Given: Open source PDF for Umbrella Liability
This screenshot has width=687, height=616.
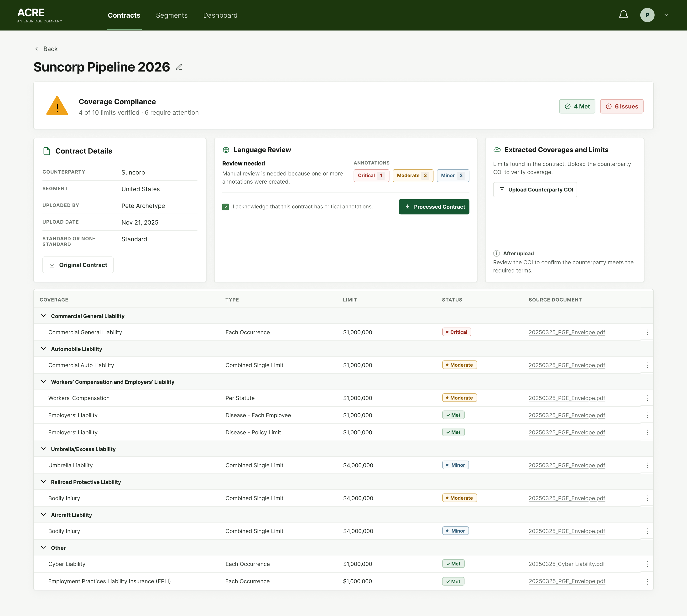Looking at the screenshot, I should coord(567,465).
